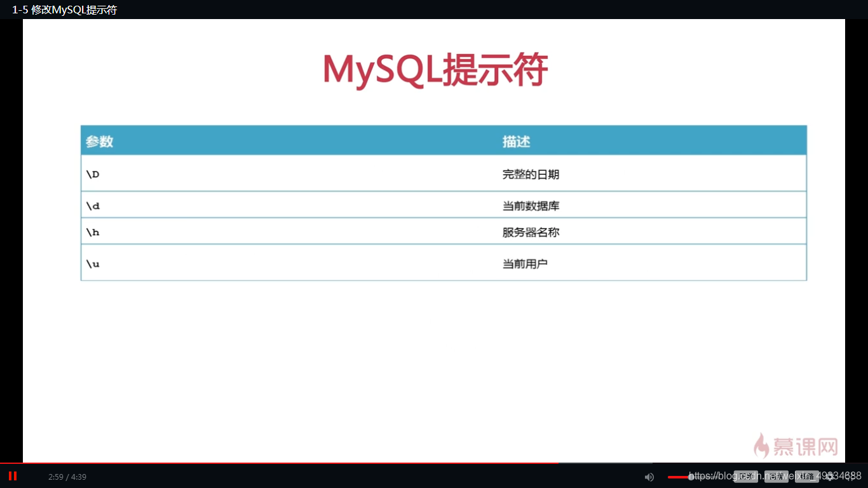
Task: Click the 描述 column header
Action: pos(516,142)
